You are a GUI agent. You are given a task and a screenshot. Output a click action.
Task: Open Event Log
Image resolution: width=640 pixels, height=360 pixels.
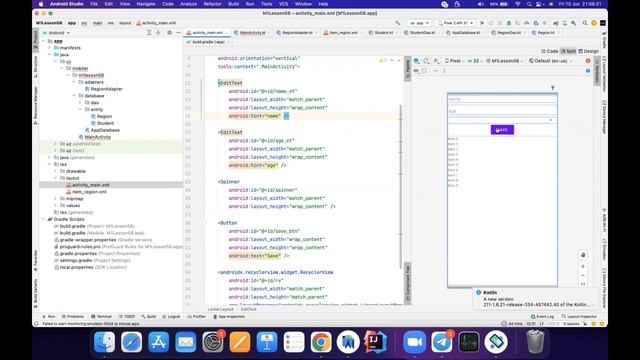pos(542,316)
